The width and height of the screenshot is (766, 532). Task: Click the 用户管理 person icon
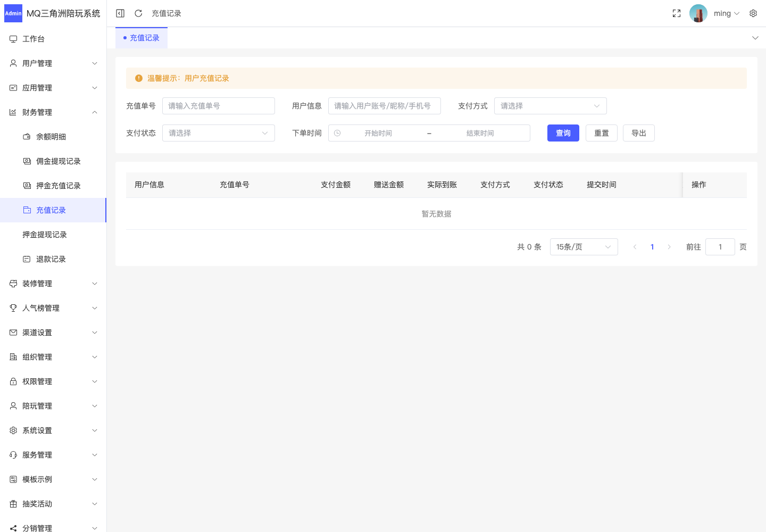(x=13, y=63)
